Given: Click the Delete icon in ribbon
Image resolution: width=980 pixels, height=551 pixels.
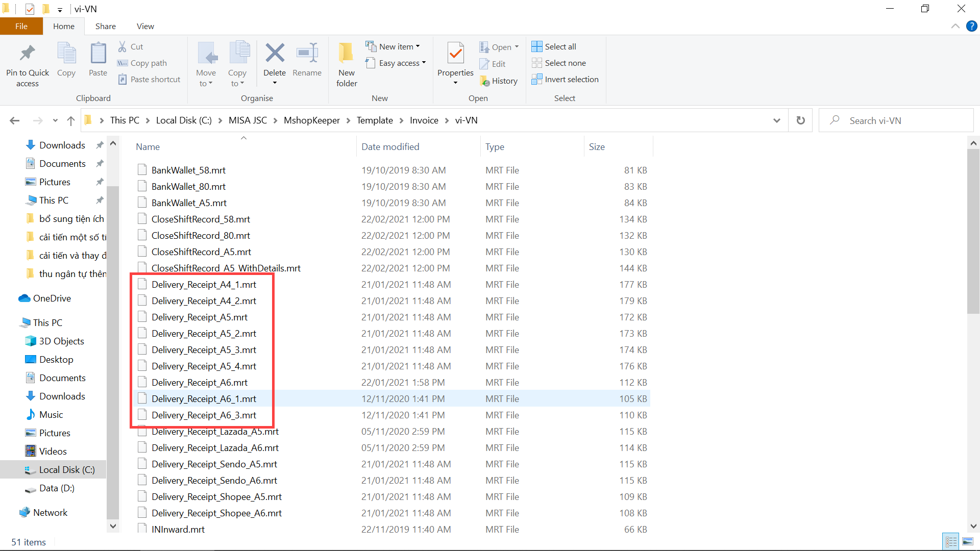Looking at the screenshot, I should 275,54.
